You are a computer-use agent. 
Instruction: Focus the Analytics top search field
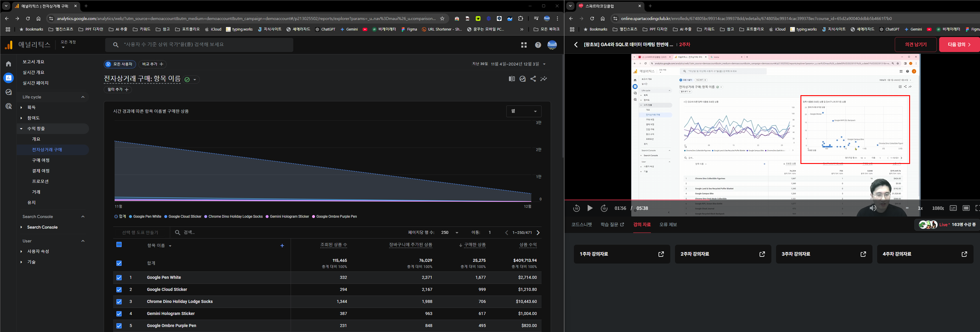199,45
